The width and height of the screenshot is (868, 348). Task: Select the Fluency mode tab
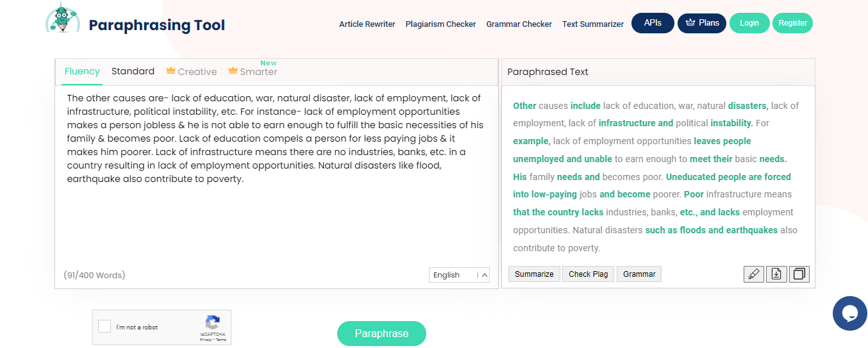click(x=82, y=71)
